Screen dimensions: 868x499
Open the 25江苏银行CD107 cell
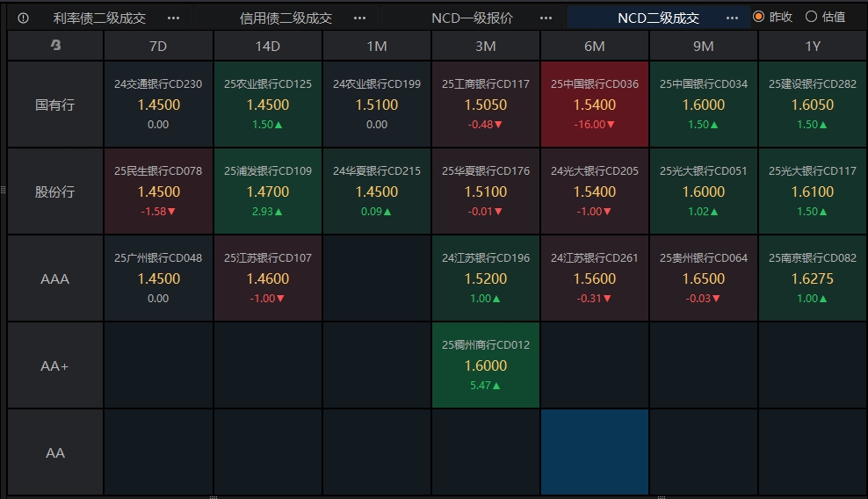pos(268,278)
